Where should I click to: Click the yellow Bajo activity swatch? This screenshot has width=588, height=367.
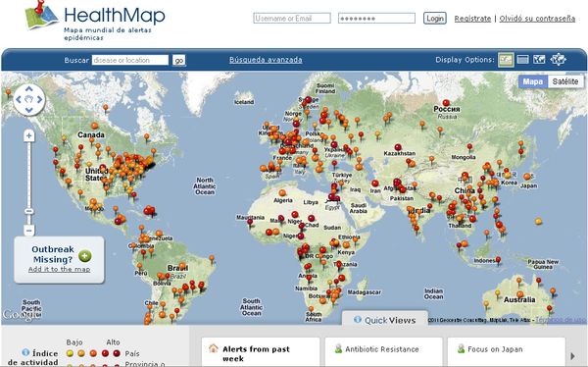pyautogui.click(x=70, y=353)
